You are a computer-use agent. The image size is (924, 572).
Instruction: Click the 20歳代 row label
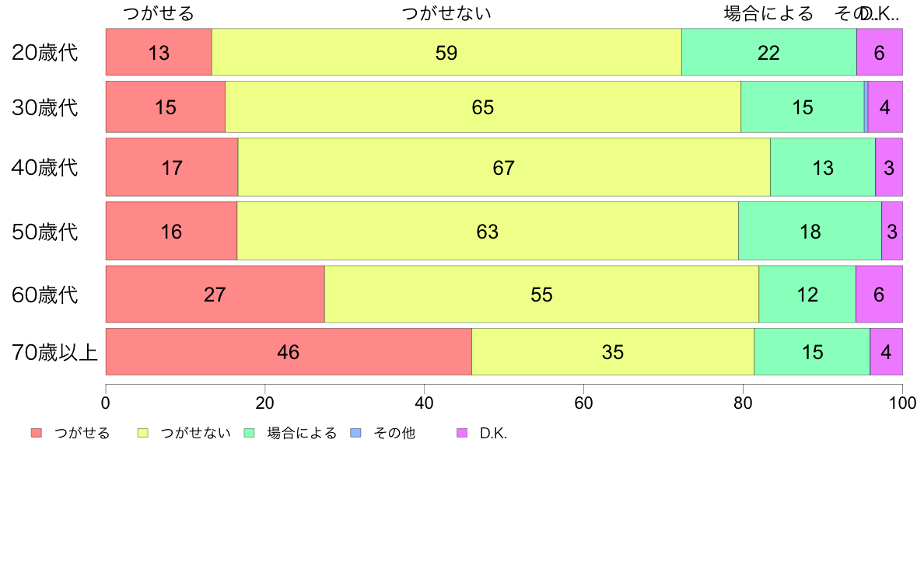click(45, 52)
